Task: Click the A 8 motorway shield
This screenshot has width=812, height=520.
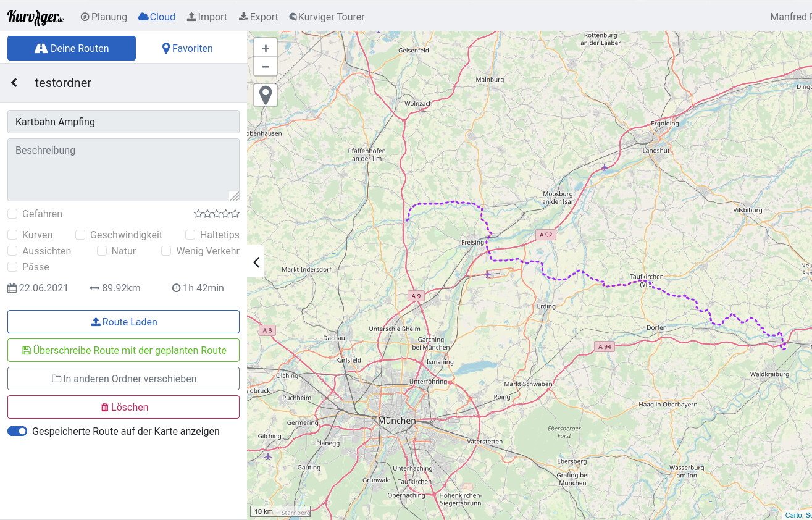Action: (267, 330)
